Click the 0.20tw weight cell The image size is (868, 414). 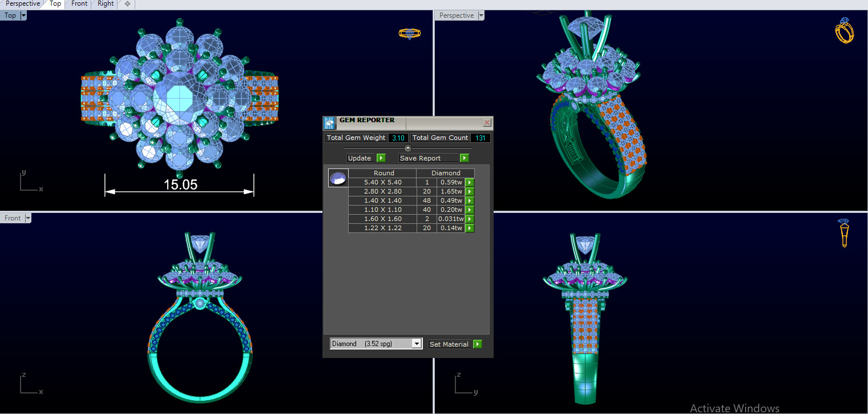(x=451, y=210)
